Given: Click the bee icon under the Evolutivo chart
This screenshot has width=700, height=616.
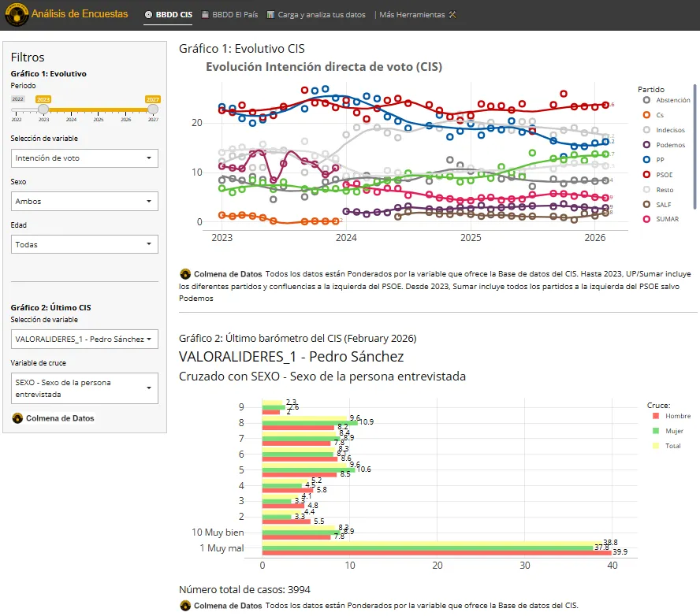Looking at the screenshot, I should point(185,274).
